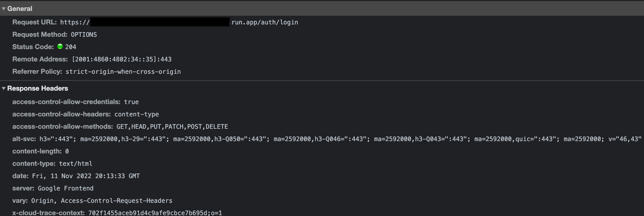Click the server header name
Screen dimensions: 644x216
[x=23, y=188]
